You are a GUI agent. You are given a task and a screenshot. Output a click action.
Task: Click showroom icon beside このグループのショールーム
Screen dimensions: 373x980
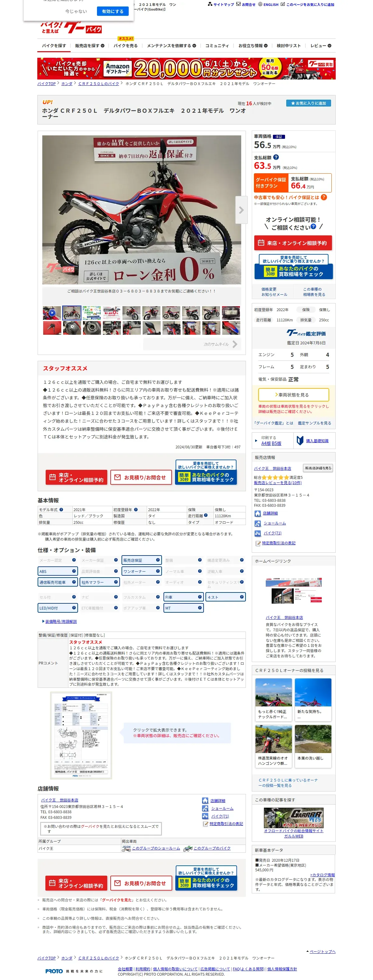[126, 848]
